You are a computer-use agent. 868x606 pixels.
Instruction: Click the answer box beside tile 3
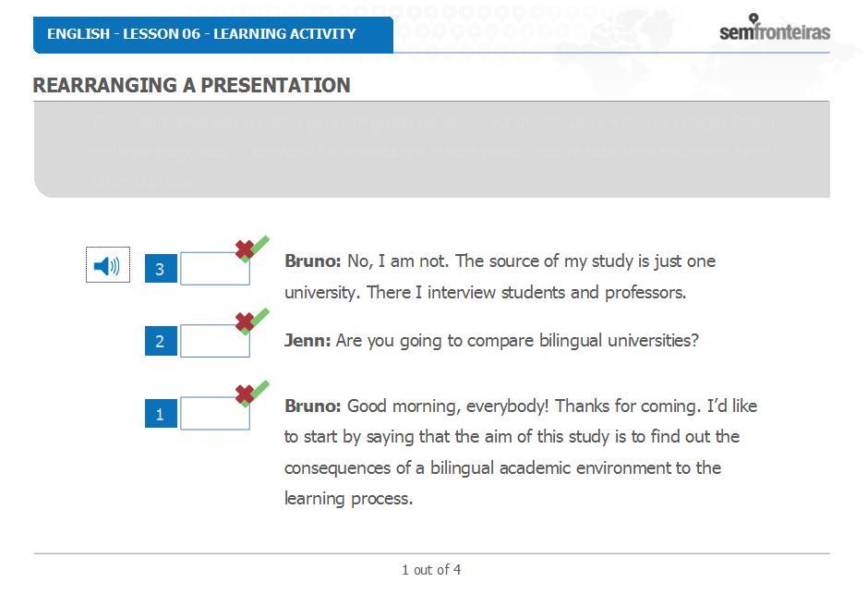(x=215, y=269)
